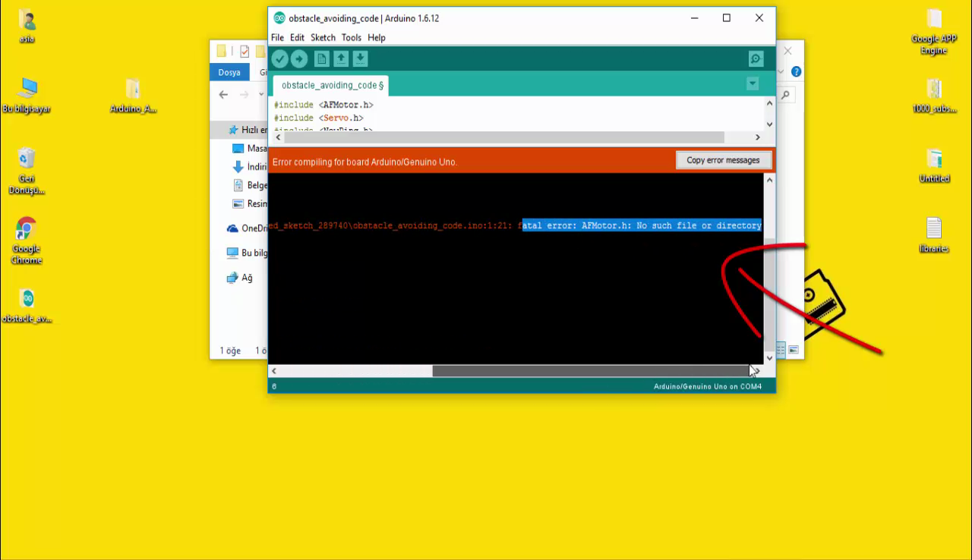Click the highlighted fatal error AFMotor.h message
The image size is (972, 560).
(x=642, y=225)
